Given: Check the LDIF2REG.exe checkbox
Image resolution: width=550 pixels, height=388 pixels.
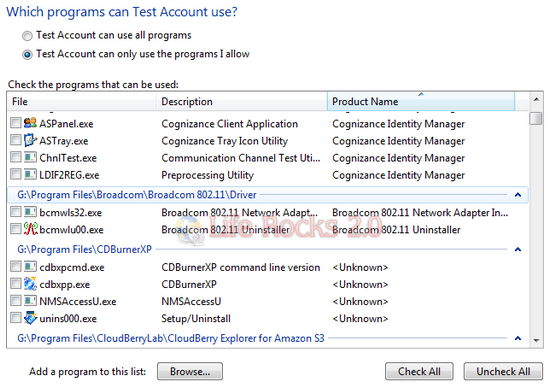Looking at the screenshot, I should point(15,174).
